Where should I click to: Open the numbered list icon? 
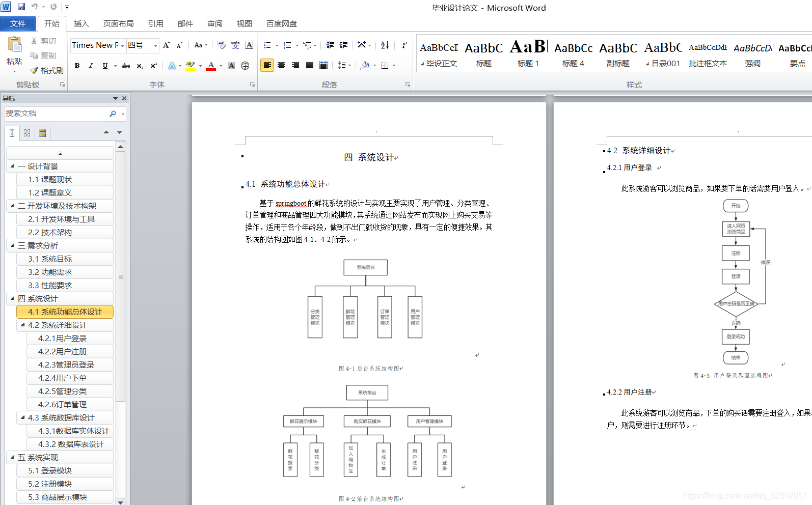click(288, 45)
